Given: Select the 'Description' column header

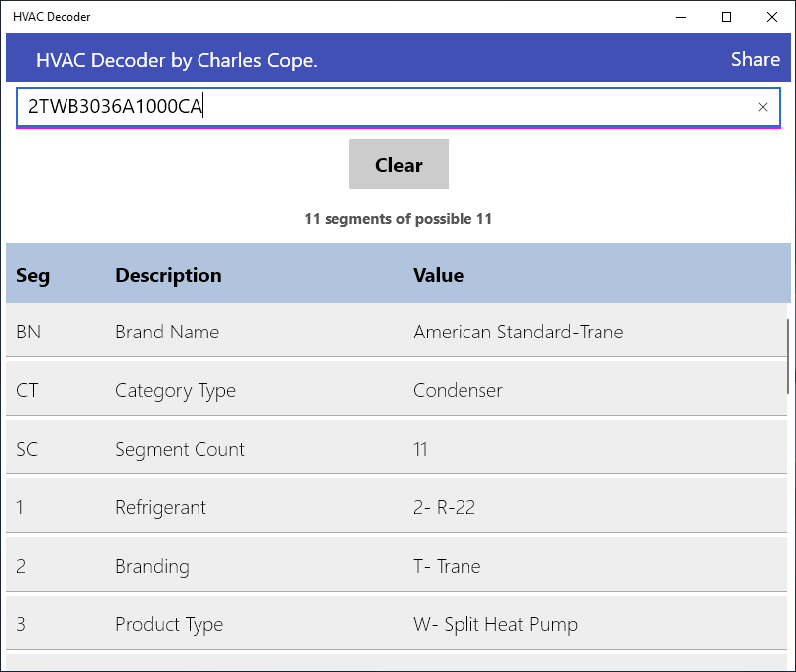Looking at the screenshot, I should (x=169, y=275).
